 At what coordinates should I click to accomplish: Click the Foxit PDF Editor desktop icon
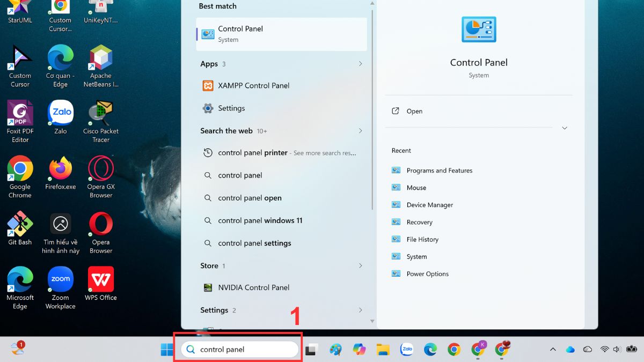pyautogui.click(x=20, y=121)
